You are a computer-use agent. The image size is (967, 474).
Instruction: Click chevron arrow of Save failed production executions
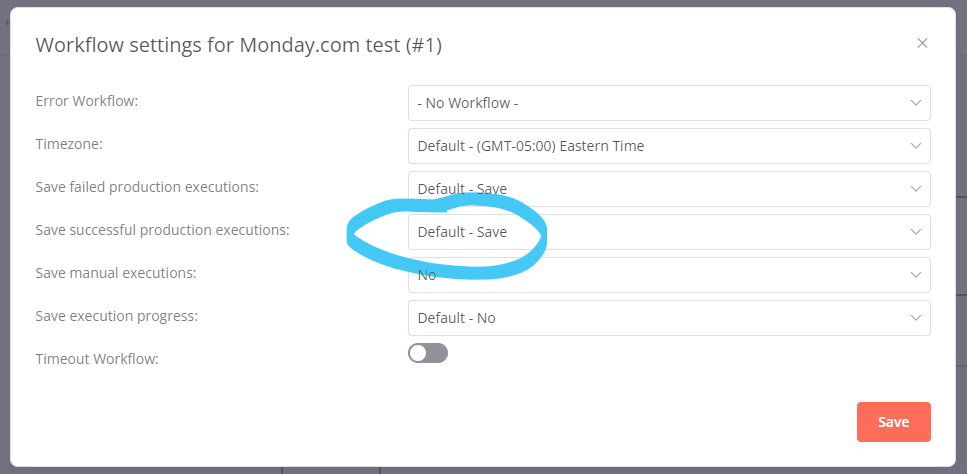[915, 189]
